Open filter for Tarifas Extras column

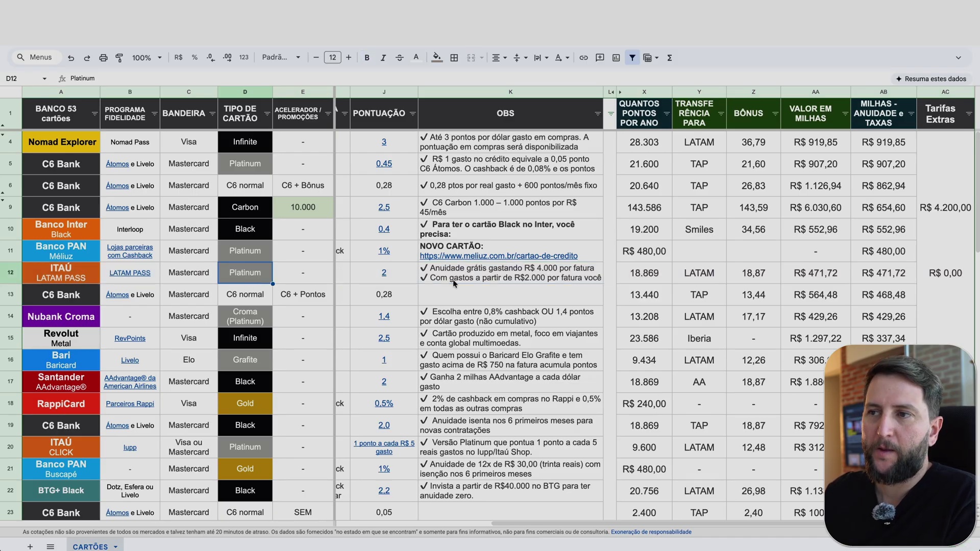point(969,113)
